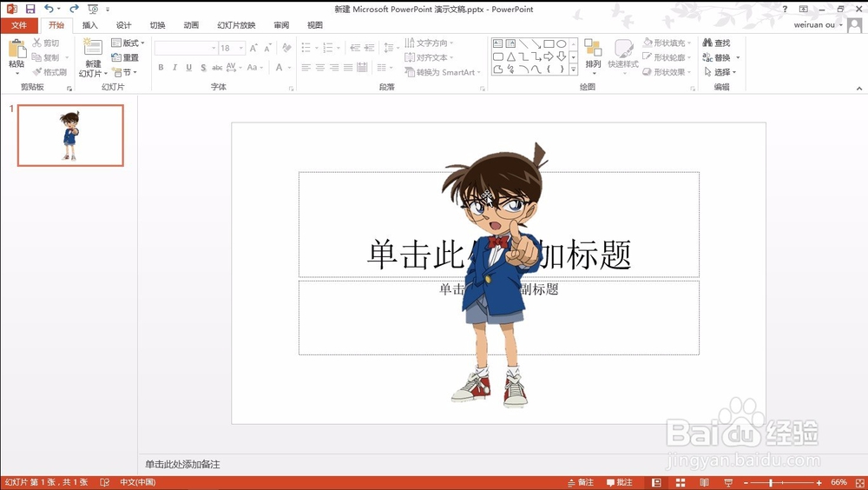868x490 pixels.
Task: Switch to the Slide Show (幻灯片放映) tab
Action: [x=236, y=25]
